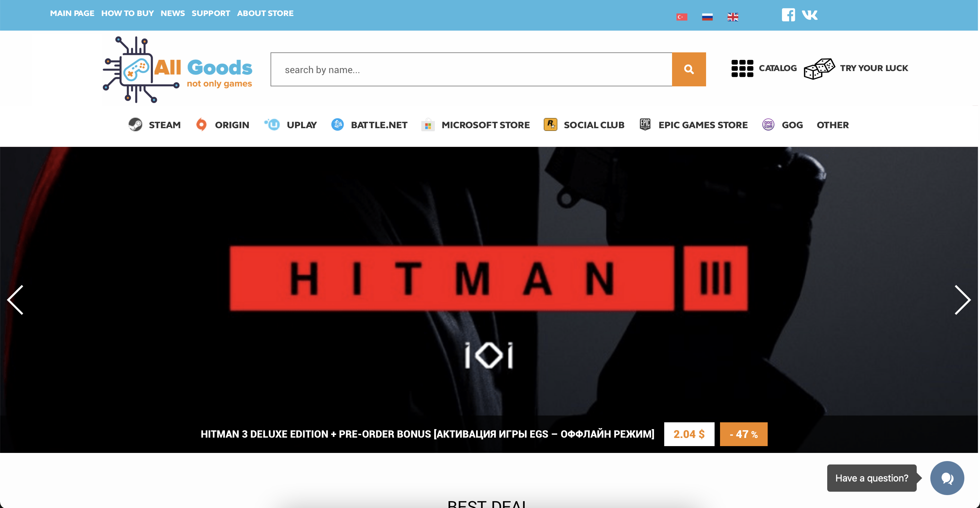Screen dimensions: 980x508
Task: Click the How To Buy link
Action: [x=127, y=14]
